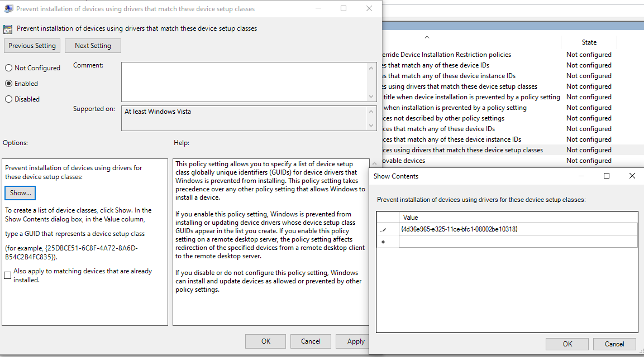Maximize the Show Contents dialog
Viewport: 644px width, 357px height.
pos(607,176)
